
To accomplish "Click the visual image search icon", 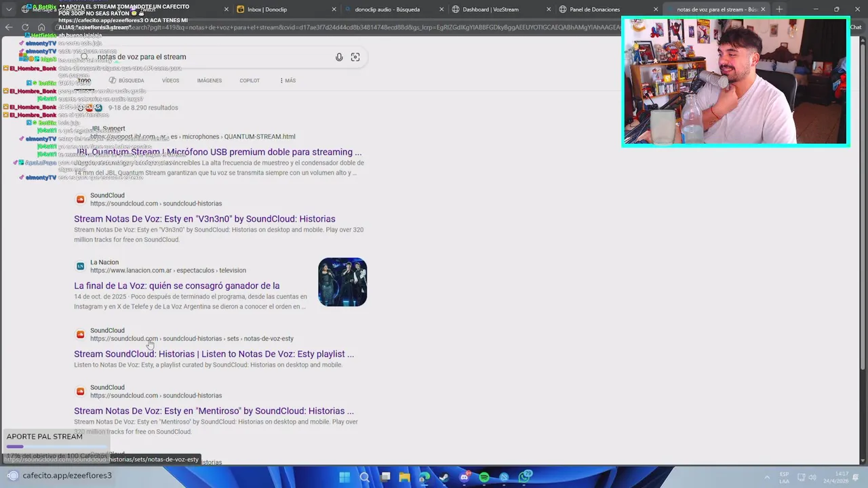I will (x=355, y=57).
